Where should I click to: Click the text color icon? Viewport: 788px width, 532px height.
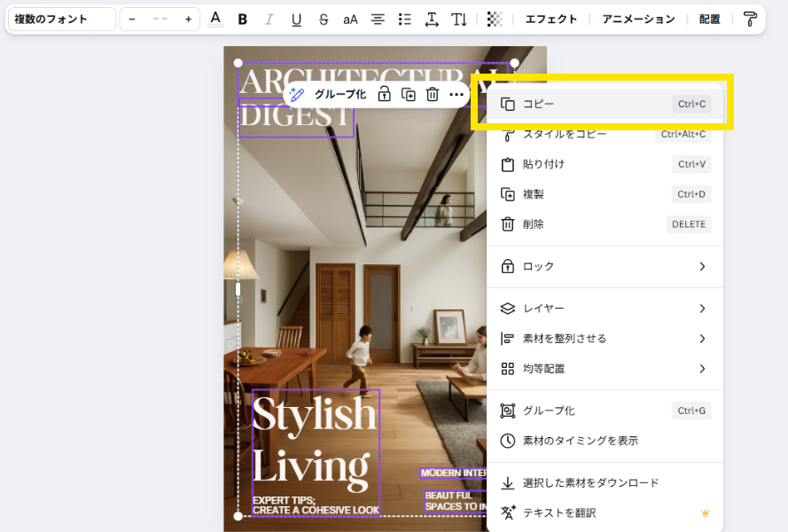point(215,20)
